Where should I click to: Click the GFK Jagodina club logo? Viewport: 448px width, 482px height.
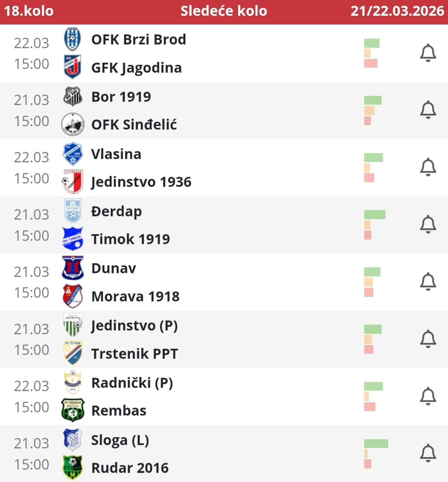(72, 67)
